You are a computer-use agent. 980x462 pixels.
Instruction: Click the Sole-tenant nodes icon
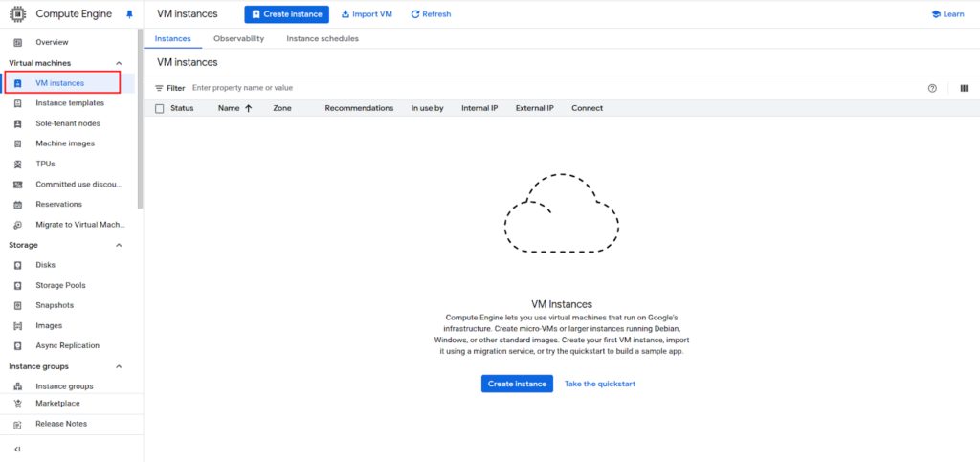17,123
